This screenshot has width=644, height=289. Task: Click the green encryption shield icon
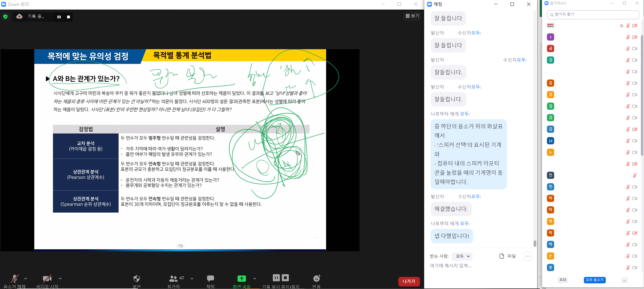click(x=5, y=17)
